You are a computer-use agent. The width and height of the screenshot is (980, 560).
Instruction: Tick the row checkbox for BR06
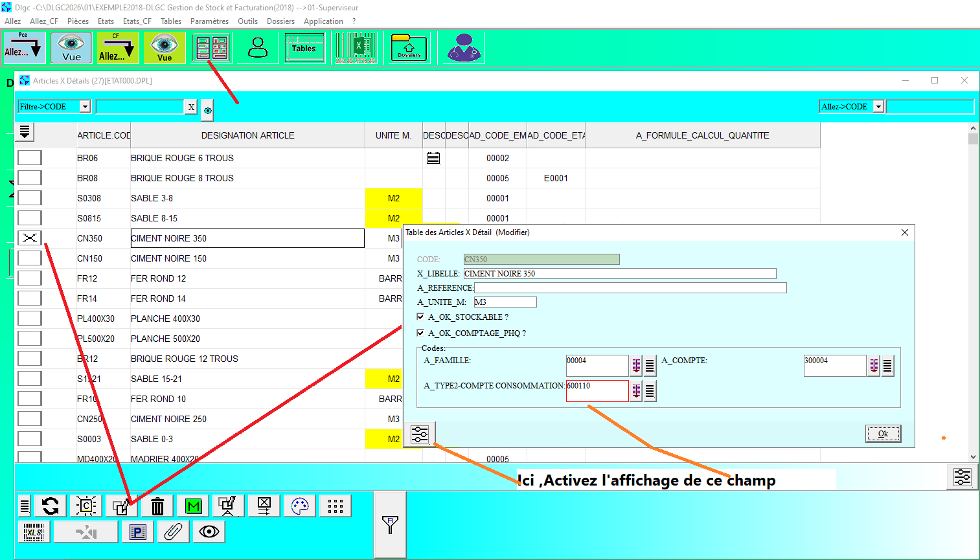[x=30, y=158]
